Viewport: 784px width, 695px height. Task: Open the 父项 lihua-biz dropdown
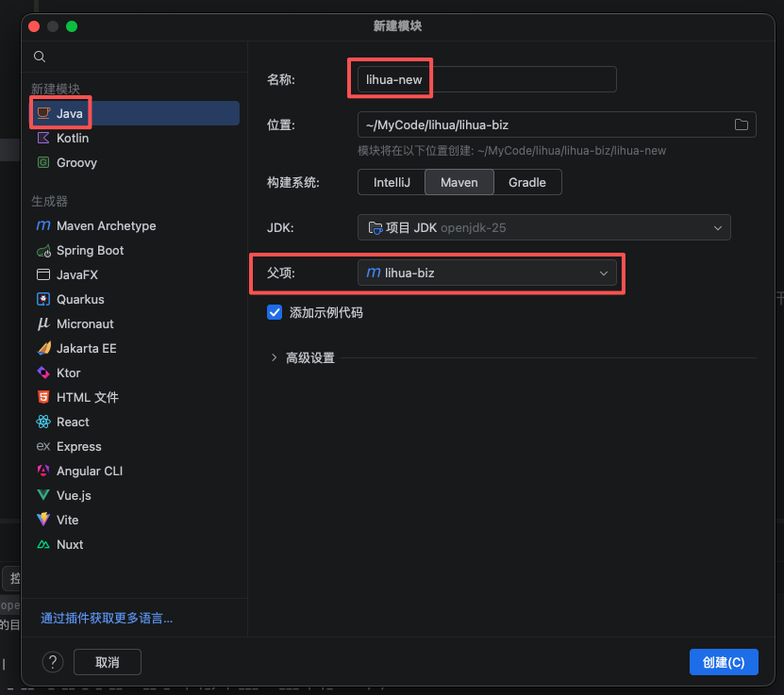coord(487,273)
